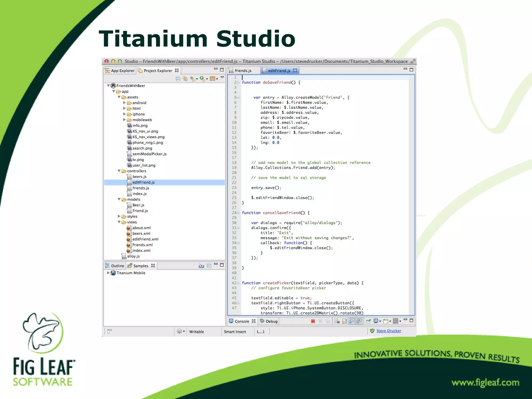
Task: Fold the createPicker function at line 42
Action: tap(238, 283)
